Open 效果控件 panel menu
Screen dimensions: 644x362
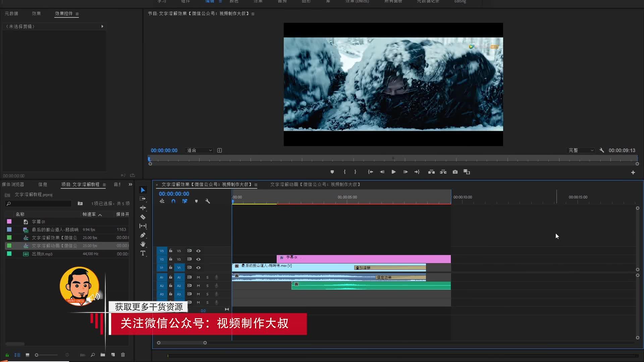click(77, 14)
